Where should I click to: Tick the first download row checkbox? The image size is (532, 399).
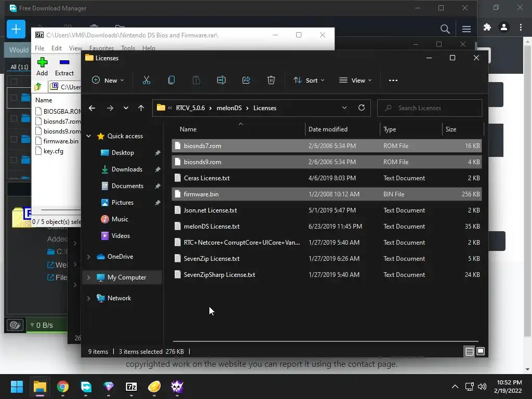click(x=14, y=98)
